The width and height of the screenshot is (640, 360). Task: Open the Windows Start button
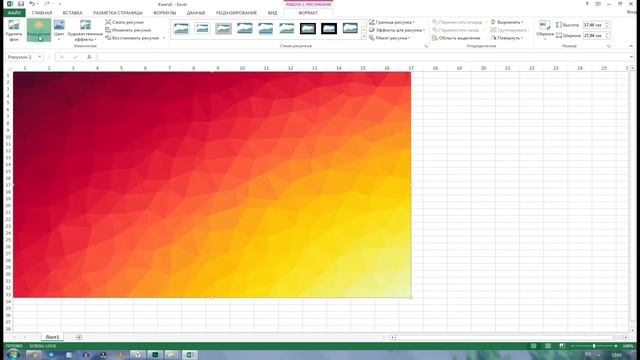pos(13,354)
